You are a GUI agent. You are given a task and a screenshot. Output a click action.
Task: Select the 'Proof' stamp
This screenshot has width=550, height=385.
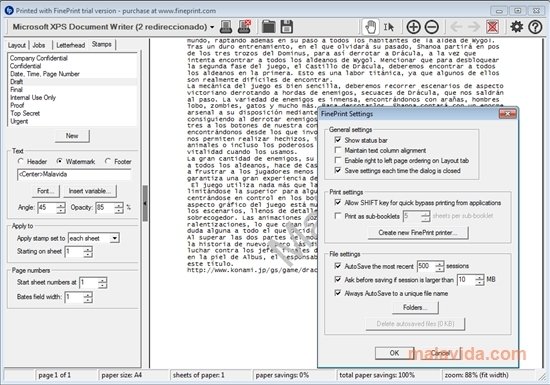(x=17, y=105)
